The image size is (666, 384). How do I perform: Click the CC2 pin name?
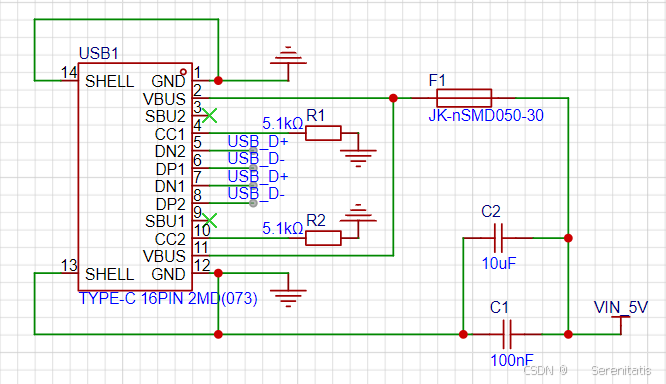tap(170, 239)
